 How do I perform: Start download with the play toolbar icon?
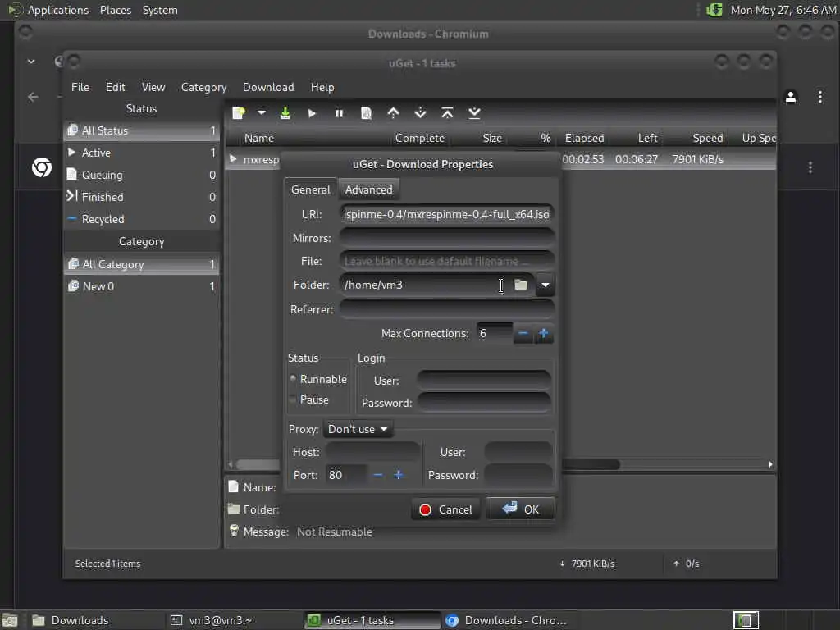[313, 113]
